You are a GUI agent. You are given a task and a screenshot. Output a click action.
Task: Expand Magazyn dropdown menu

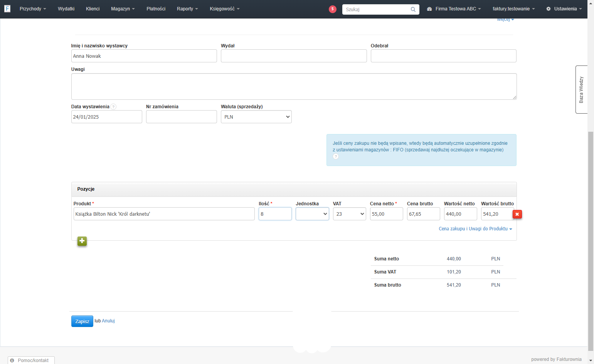point(123,9)
